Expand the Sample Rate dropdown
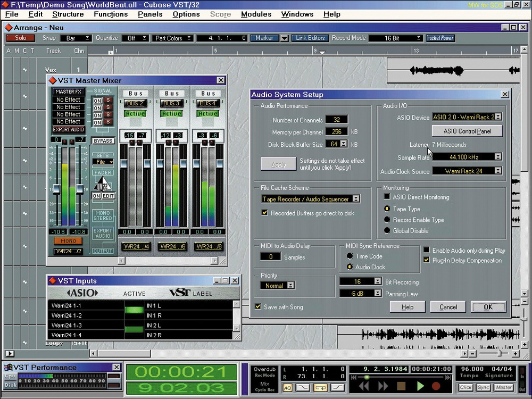This screenshot has width=532, height=399. click(x=498, y=157)
